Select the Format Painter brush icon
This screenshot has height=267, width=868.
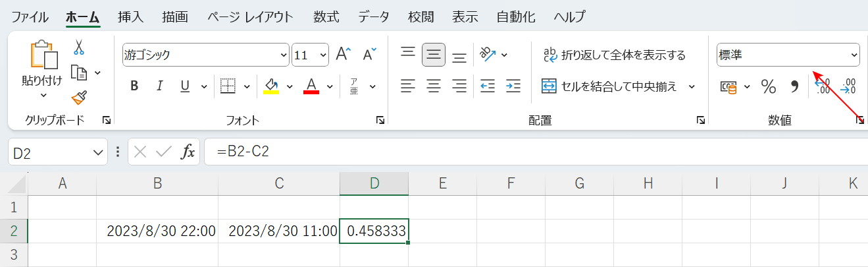click(x=79, y=98)
